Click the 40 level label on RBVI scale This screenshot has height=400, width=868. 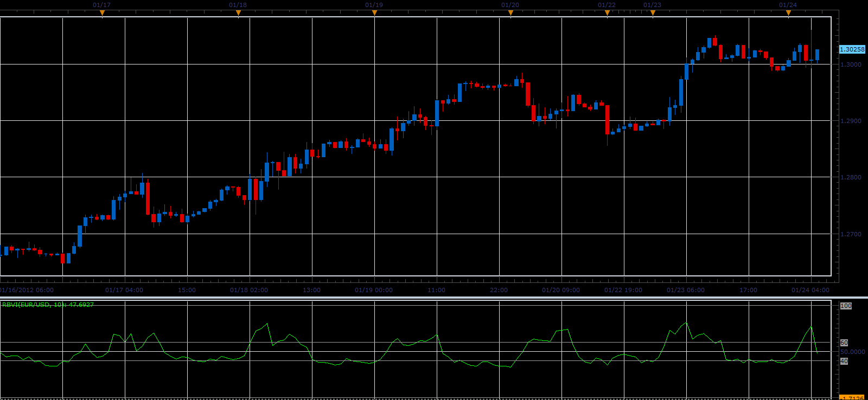coord(844,361)
